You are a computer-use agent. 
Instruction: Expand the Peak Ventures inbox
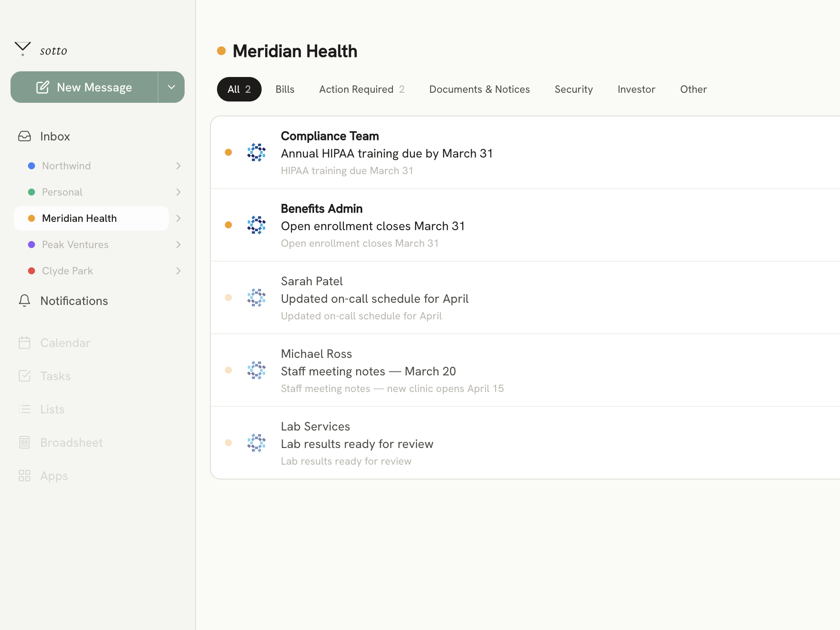[x=178, y=244]
